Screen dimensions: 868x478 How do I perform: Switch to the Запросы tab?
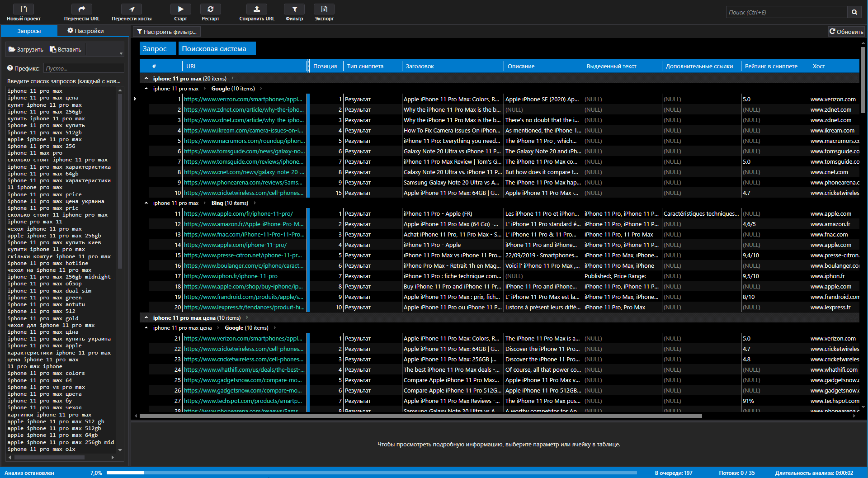pos(29,31)
